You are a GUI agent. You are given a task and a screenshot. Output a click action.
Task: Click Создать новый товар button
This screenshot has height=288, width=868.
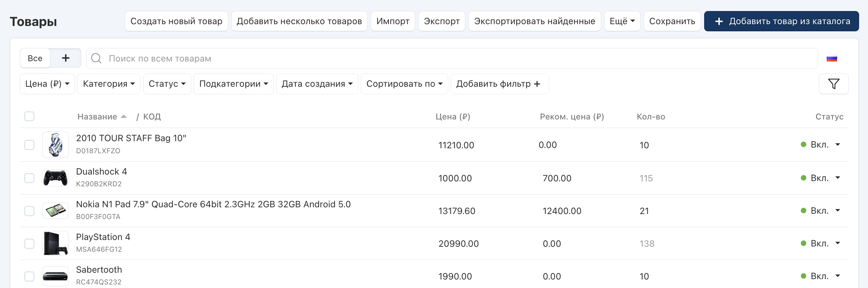[x=176, y=21]
